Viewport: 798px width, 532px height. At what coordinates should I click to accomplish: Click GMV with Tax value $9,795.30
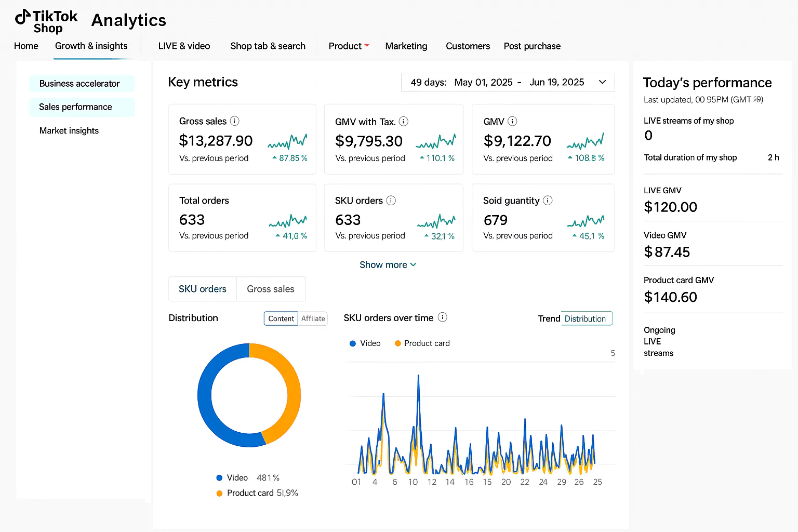coord(369,141)
